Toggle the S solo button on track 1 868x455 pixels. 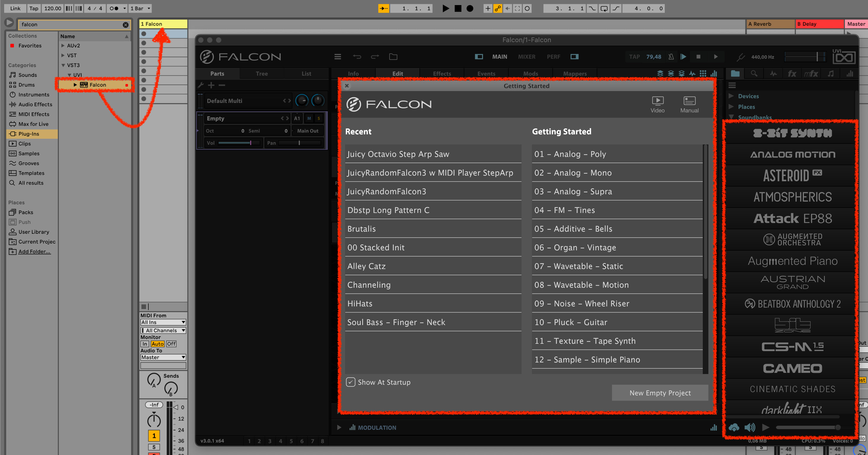pyautogui.click(x=154, y=447)
